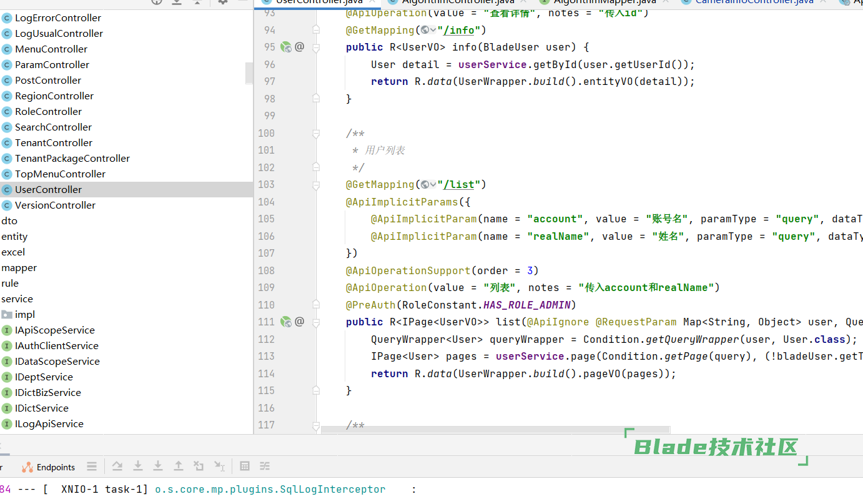Select TopMenuController in project tree

pos(60,174)
